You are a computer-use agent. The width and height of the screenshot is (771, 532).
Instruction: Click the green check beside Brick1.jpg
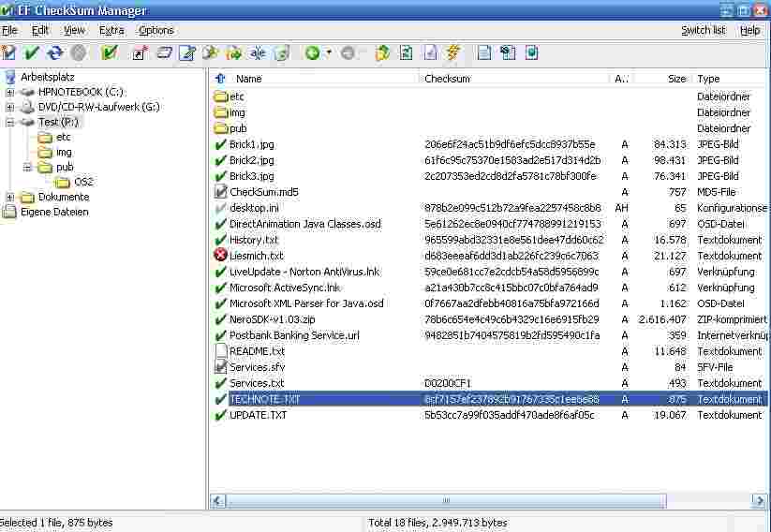pos(221,144)
